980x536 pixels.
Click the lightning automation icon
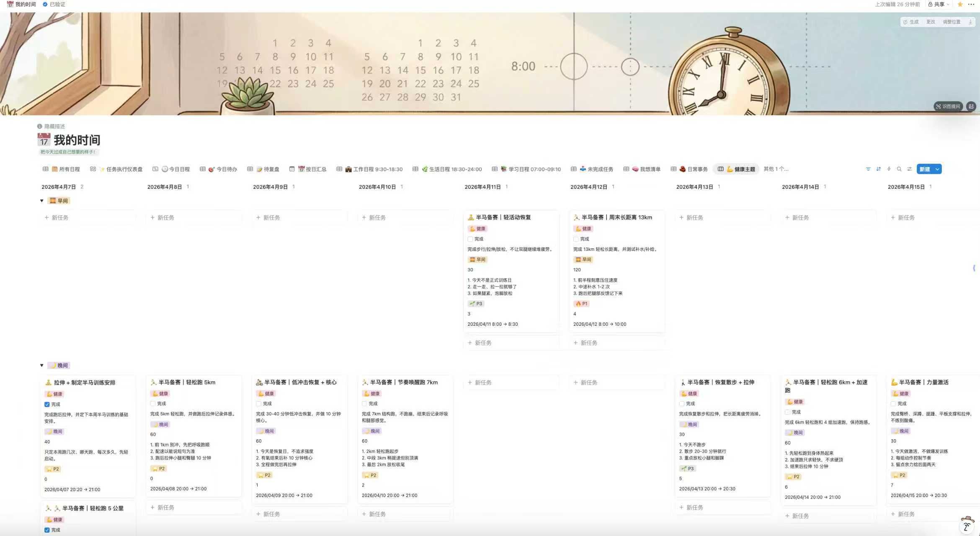(x=889, y=169)
